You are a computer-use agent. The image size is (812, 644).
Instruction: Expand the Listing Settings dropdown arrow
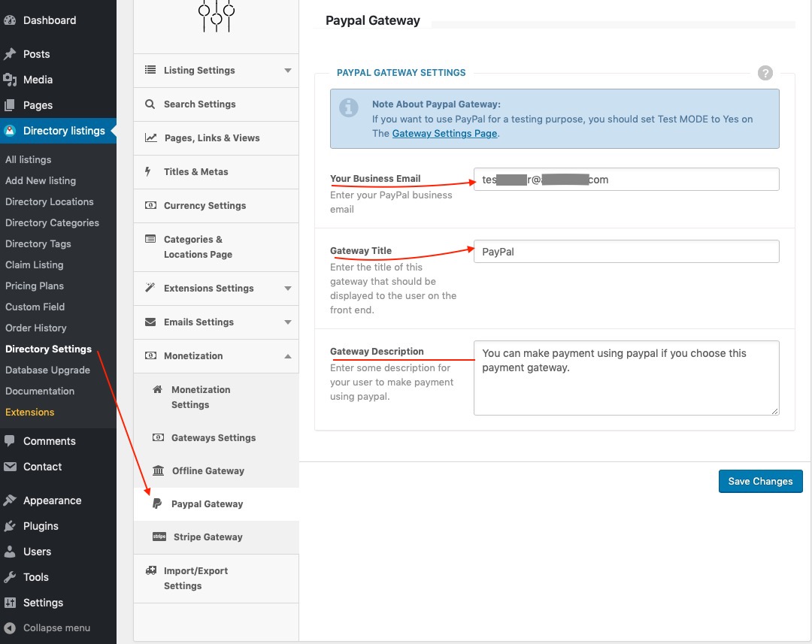pos(287,71)
